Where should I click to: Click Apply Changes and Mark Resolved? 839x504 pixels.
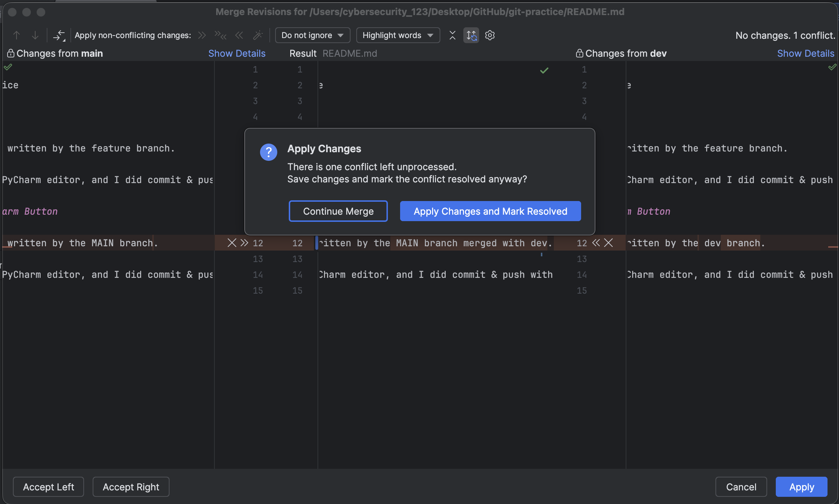tap(491, 211)
